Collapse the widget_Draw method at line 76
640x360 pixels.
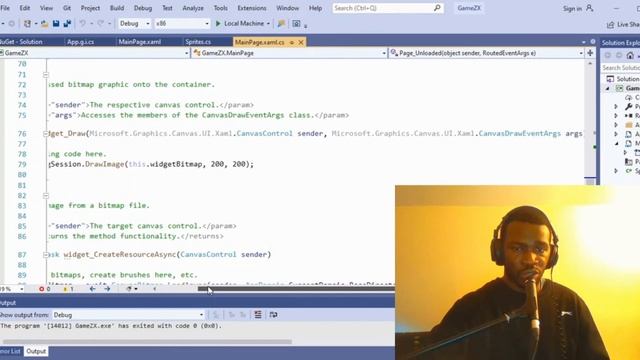[x=46, y=134]
